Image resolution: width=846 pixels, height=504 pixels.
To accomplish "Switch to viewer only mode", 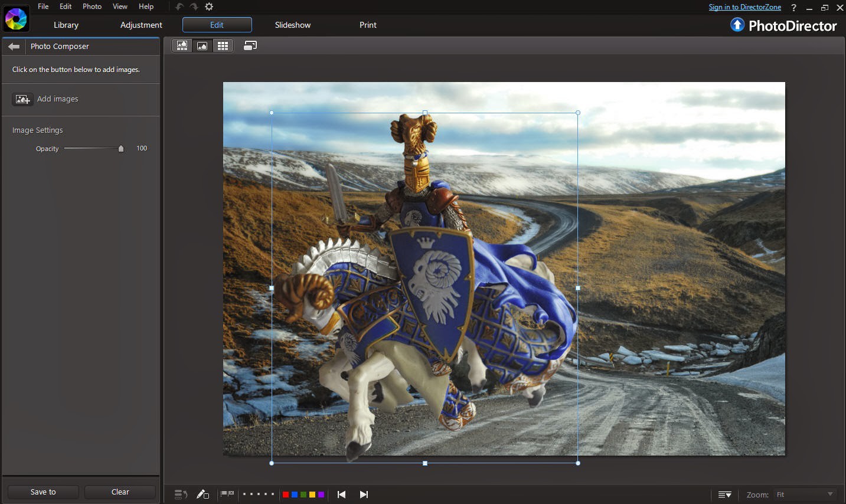I will coord(202,46).
